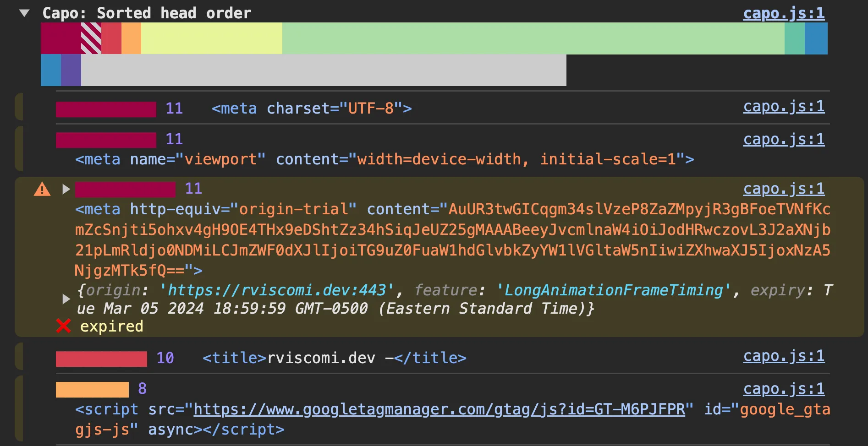Click the red X expired indicator
868x446 pixels.
(x=63, y=326)
